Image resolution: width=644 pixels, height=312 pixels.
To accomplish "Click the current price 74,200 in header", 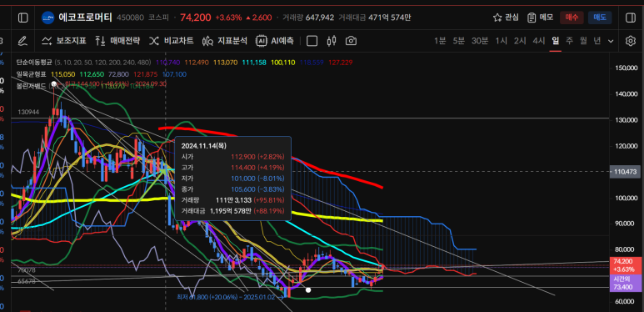I will pyautogui.click(x=196, y=18).
